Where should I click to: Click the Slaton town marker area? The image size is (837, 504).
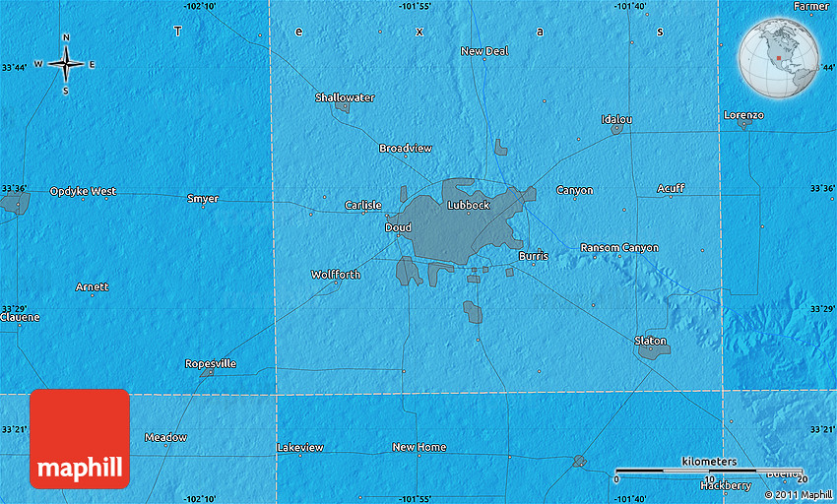[x=651, y=347]
